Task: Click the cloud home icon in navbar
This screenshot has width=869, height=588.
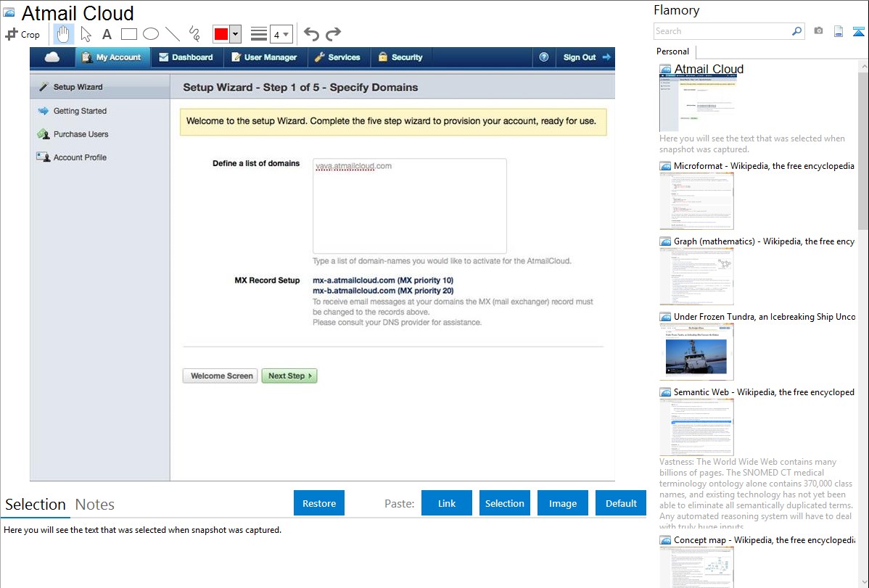Action: coord(52,57)
